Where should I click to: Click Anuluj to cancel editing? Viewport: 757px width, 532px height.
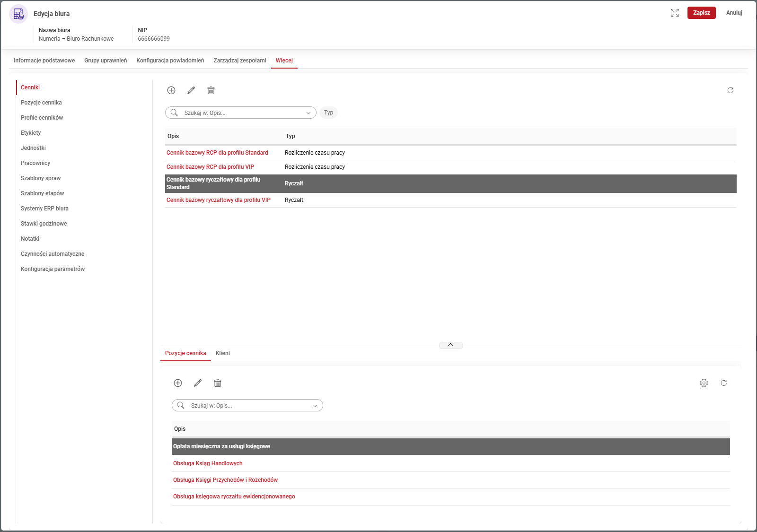pos(734,13)
